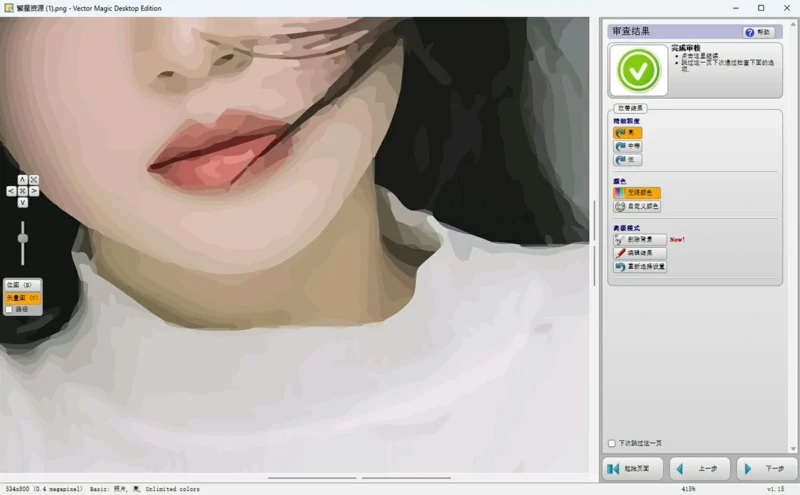Viewport: 800px width, 495px height.
Task: Click the center view icon in pan pad
Action: coord(22,191)
